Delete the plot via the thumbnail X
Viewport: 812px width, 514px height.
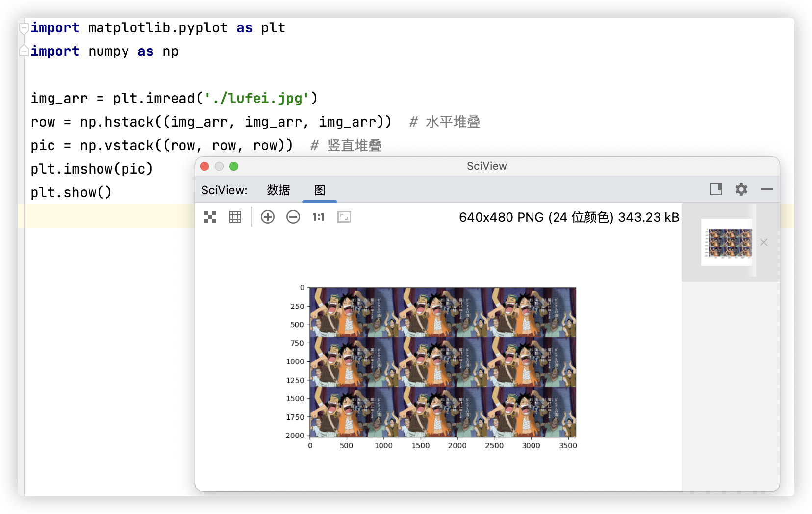point(763,242)
